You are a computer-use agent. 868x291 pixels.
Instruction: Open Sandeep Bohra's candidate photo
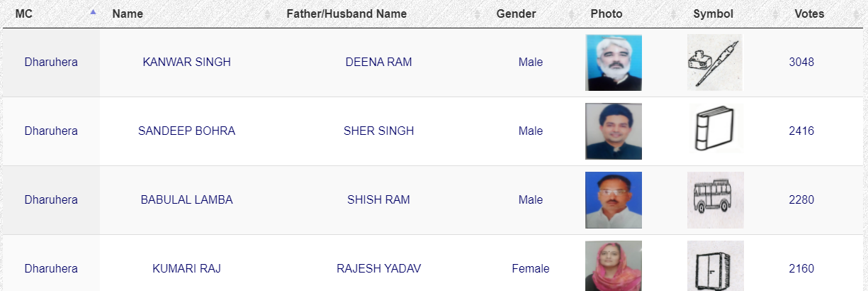[x=613, y=131]
